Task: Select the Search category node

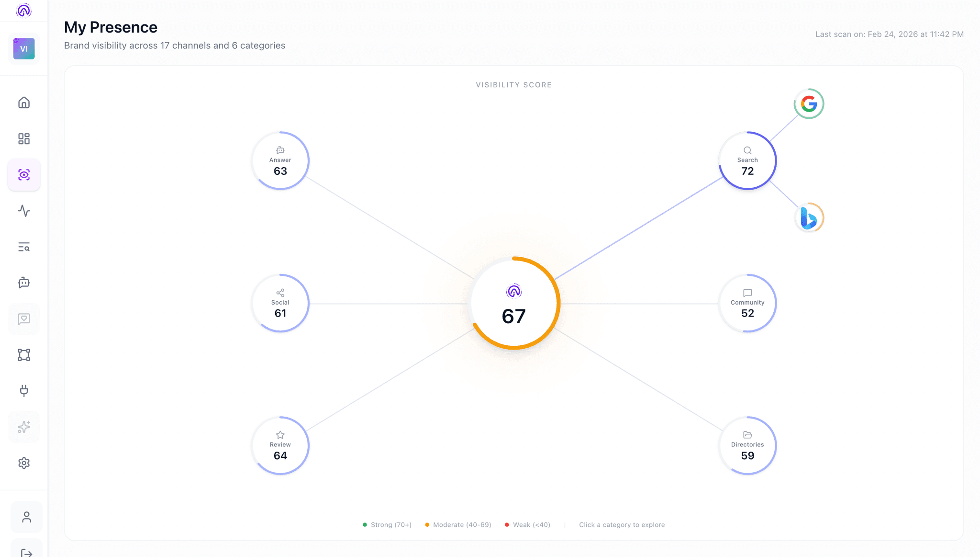Action: (747, 161)
